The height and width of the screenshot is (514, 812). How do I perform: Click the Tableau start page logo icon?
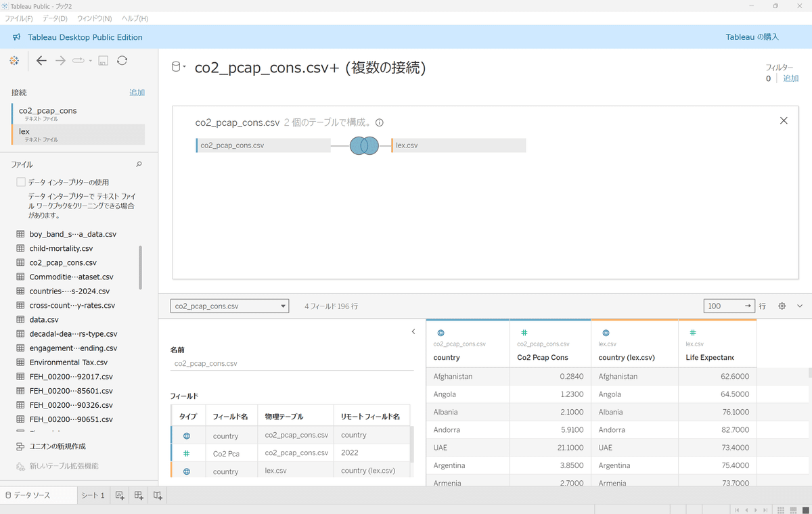14,61
